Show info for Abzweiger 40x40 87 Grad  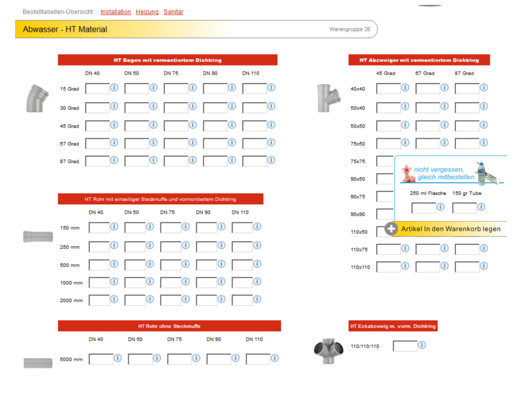484,88
